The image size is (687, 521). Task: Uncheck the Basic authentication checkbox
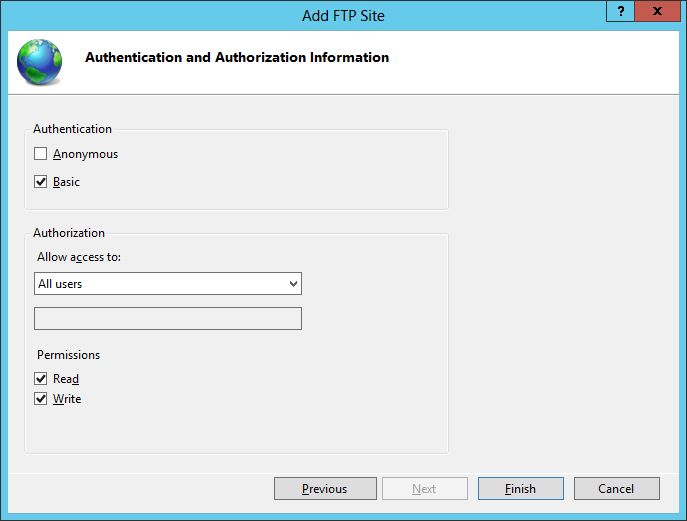coord(41,182)
